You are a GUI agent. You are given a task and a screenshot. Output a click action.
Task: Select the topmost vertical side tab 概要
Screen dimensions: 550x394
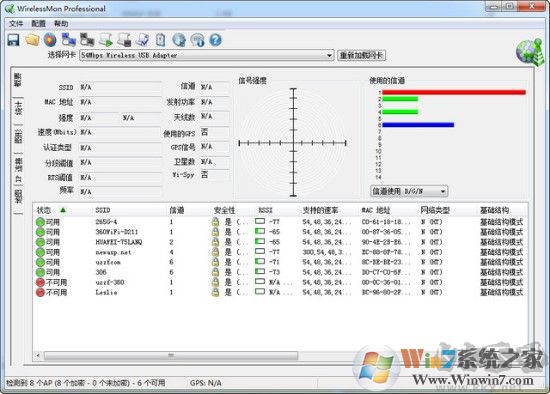[x=18, y=80]
